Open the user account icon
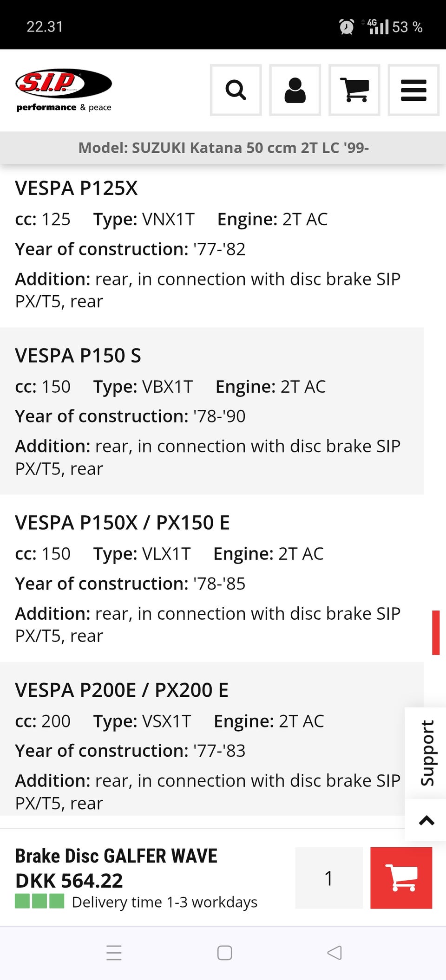Screen dimensions: 446x980 pyautogui.click(x=295, y=90)
